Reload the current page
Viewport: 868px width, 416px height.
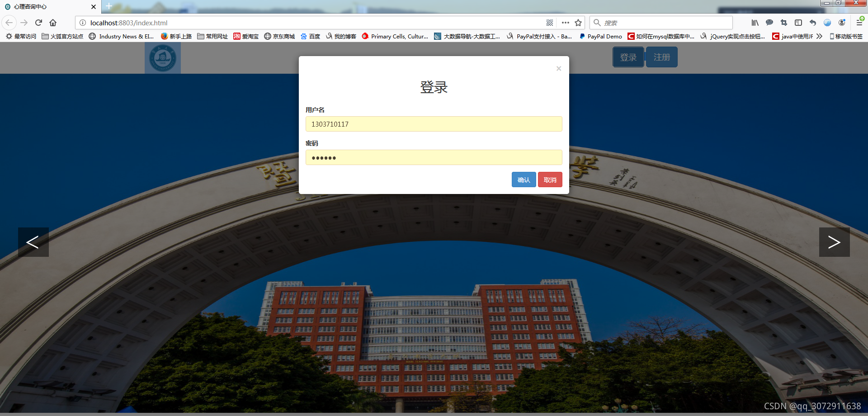coord(38,23)
